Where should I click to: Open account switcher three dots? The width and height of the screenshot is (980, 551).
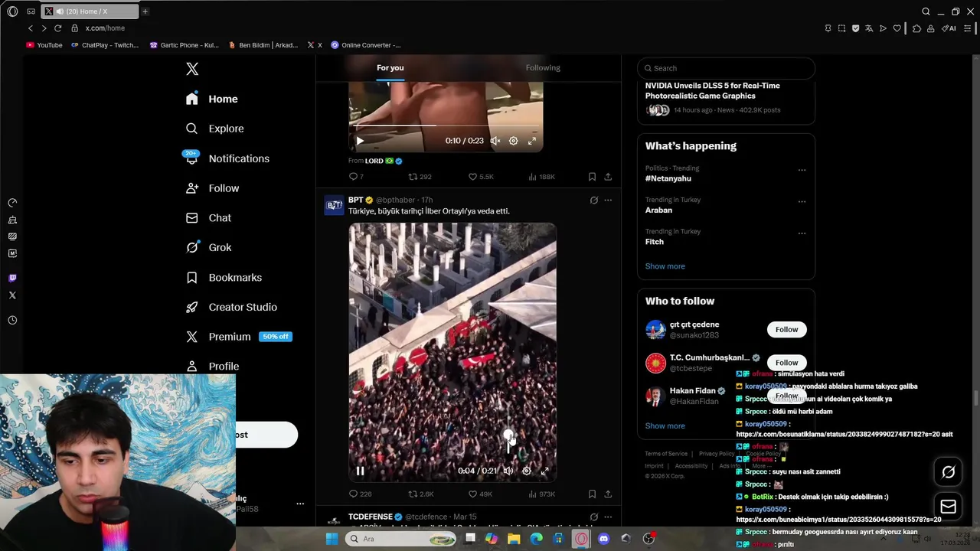300,504
